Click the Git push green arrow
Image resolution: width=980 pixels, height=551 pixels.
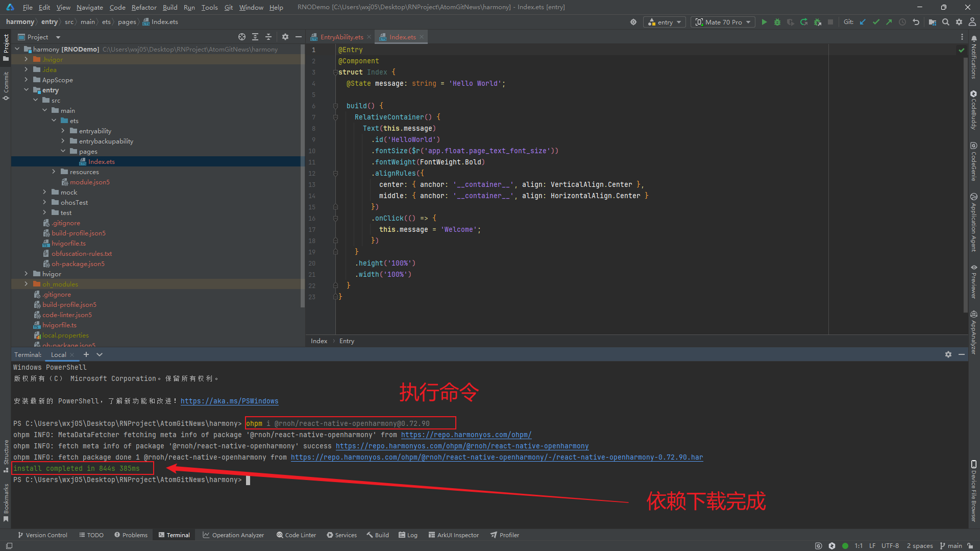889,22
